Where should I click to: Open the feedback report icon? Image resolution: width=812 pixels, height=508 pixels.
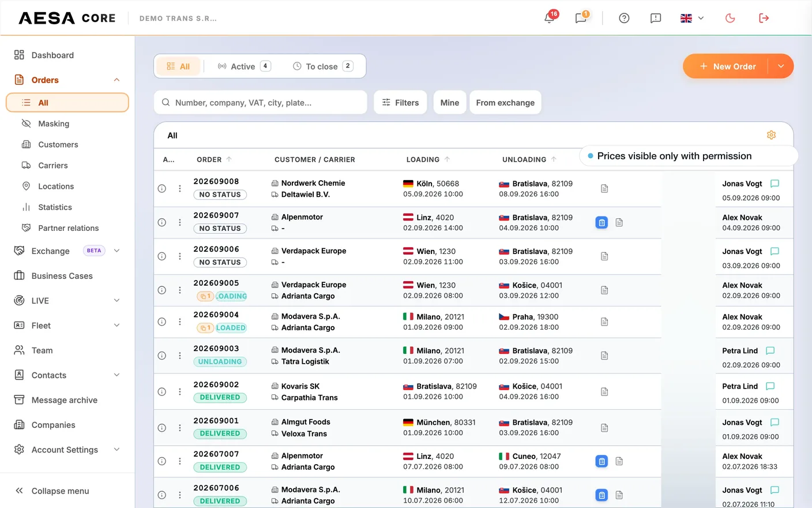[656, 18]
